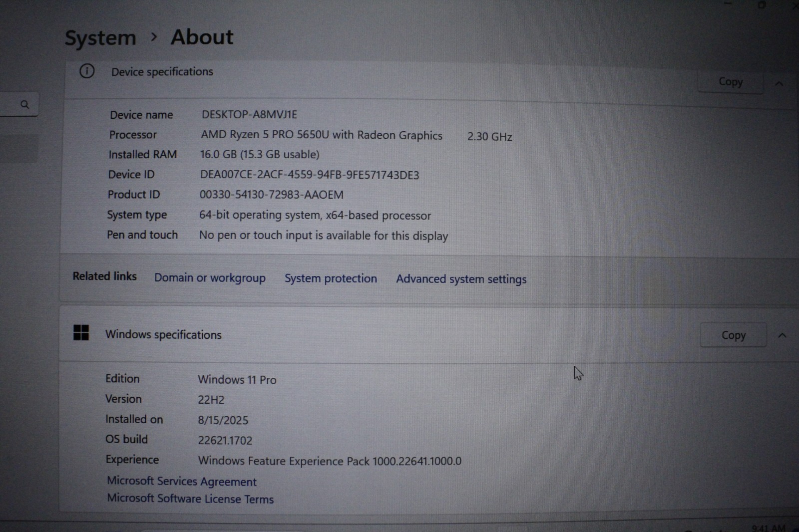Viewport: 799px width, 532px height.
Task: Click the Installed RAM label
Action: pyautogui.click(x=143, y=155)
